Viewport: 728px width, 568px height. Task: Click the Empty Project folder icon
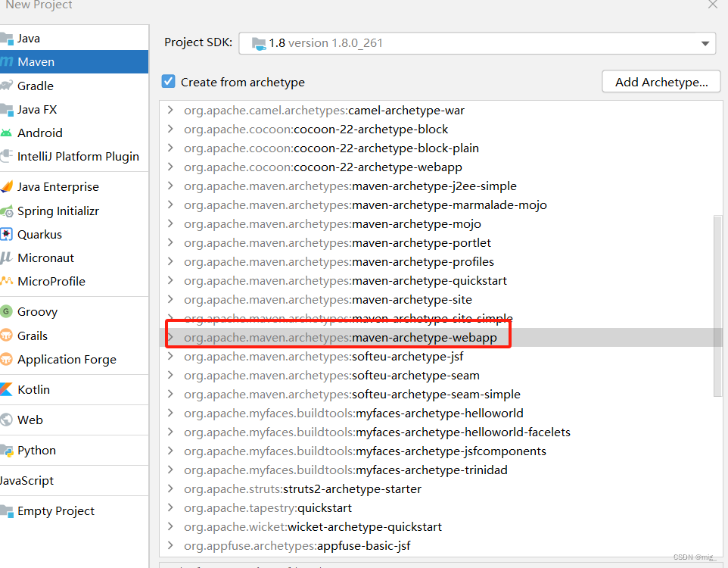pos(7,511)
